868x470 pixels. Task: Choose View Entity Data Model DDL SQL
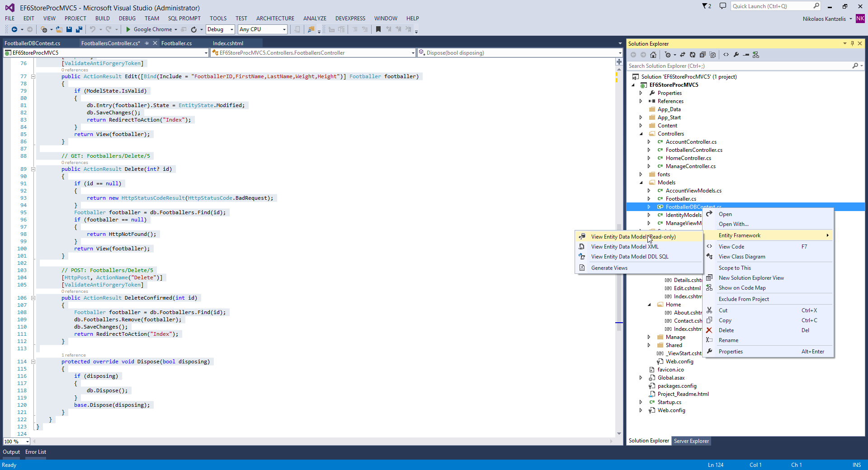[x=639, y=257]
